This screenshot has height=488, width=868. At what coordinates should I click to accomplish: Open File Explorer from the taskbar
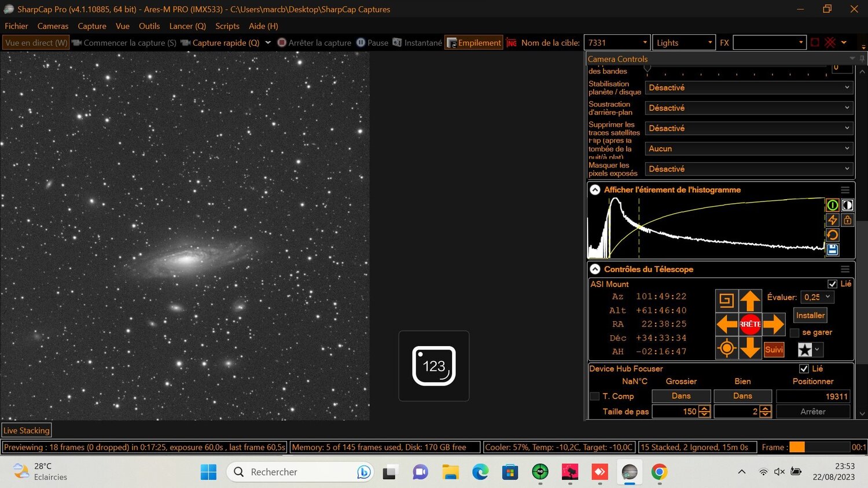tap(450, 472)
